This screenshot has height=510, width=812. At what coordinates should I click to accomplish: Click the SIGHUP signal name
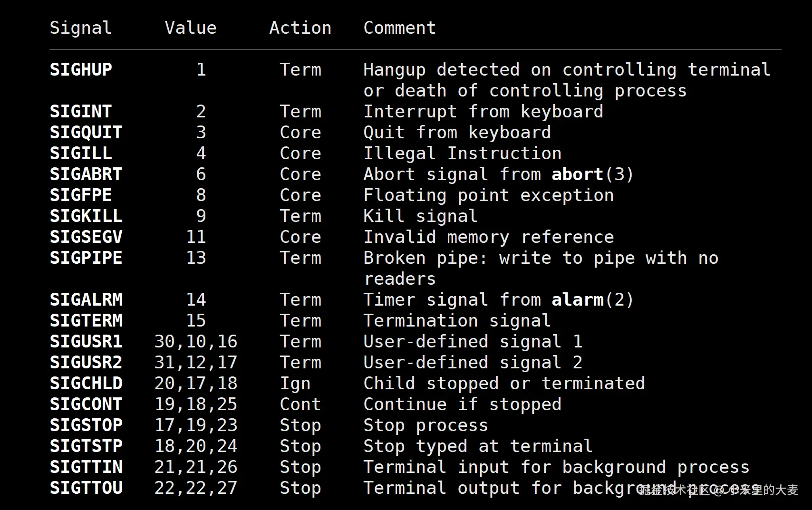pos(81,70)
